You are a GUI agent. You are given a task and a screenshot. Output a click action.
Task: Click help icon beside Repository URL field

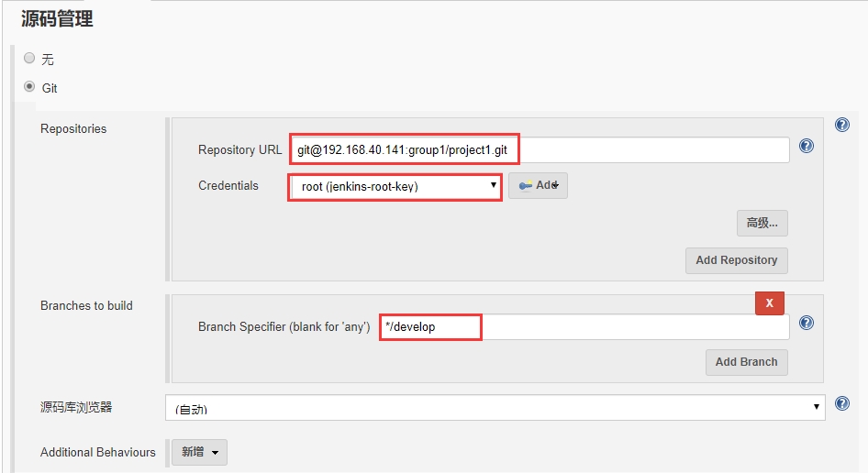tap(806, 146)
